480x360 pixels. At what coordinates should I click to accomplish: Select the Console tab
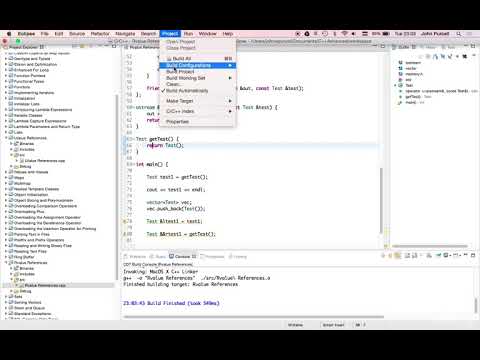(x=182, y=256)
